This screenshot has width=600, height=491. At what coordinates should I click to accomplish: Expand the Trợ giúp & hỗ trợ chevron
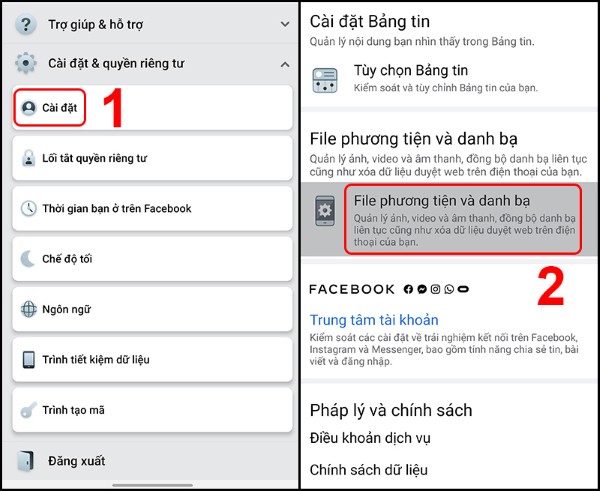285,24
